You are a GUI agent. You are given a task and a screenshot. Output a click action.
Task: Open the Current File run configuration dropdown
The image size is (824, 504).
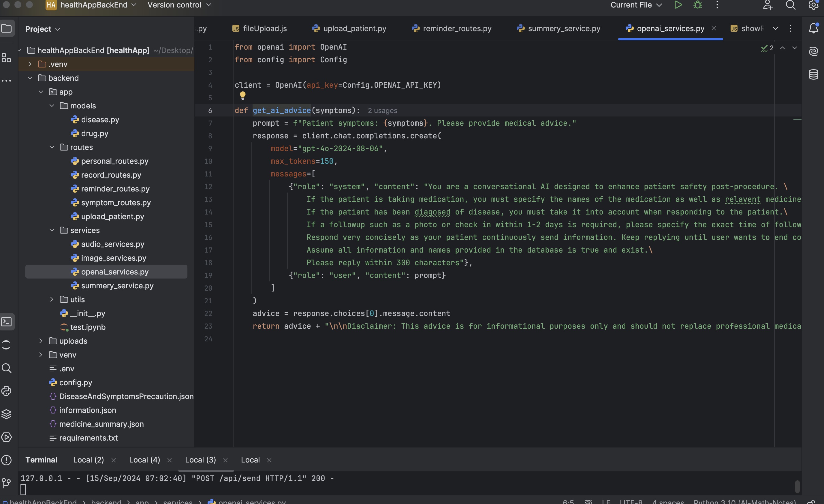[x=636, y=5]
